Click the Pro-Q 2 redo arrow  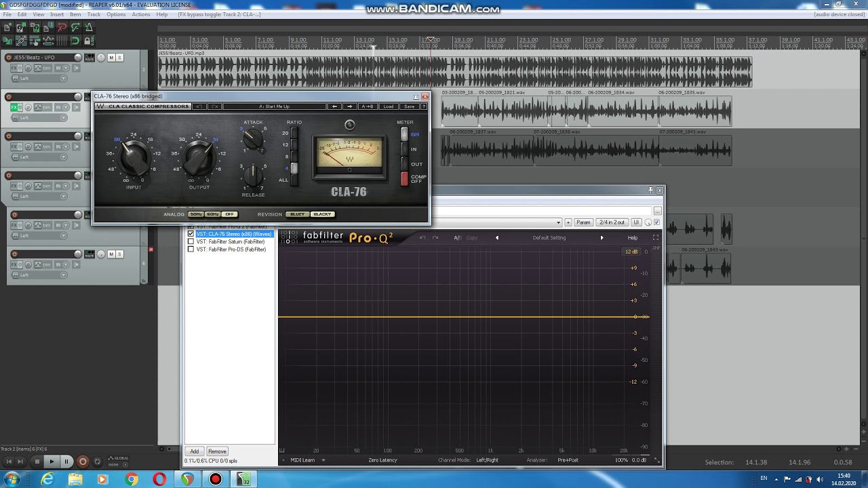pos(435,237)
